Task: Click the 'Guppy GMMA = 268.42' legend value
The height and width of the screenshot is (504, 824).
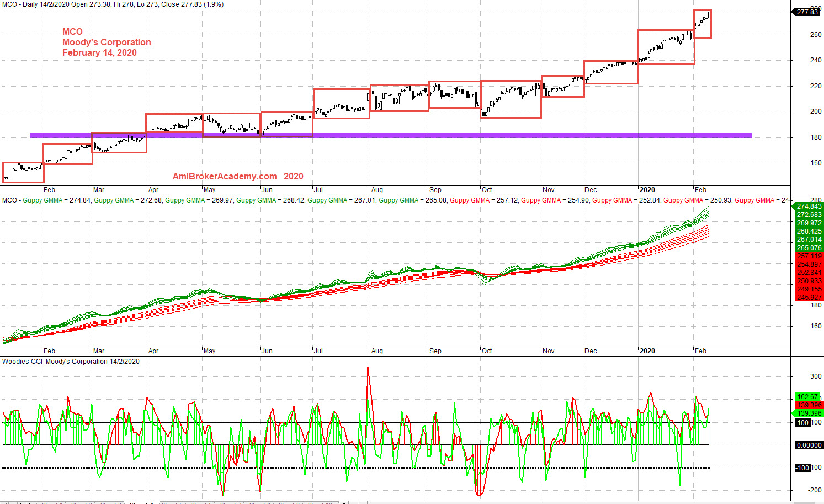Action: point(270,200)
